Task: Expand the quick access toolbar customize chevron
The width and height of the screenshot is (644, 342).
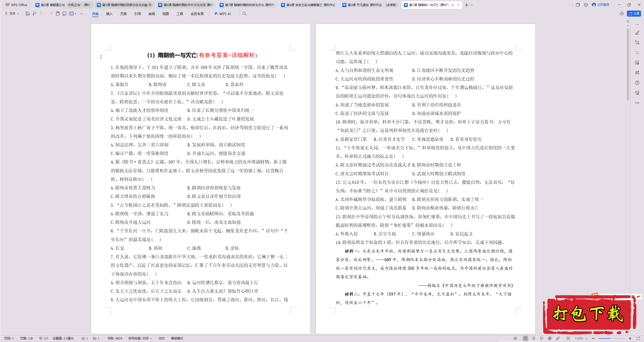Action: [x=82, y=14]
